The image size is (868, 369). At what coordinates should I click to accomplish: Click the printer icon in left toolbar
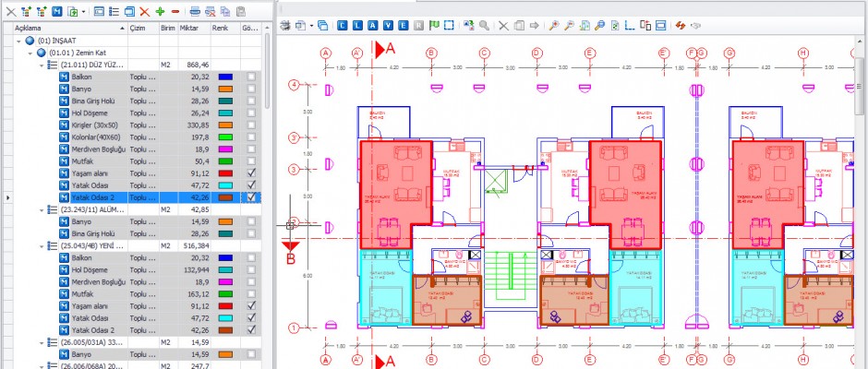point(195,12)
